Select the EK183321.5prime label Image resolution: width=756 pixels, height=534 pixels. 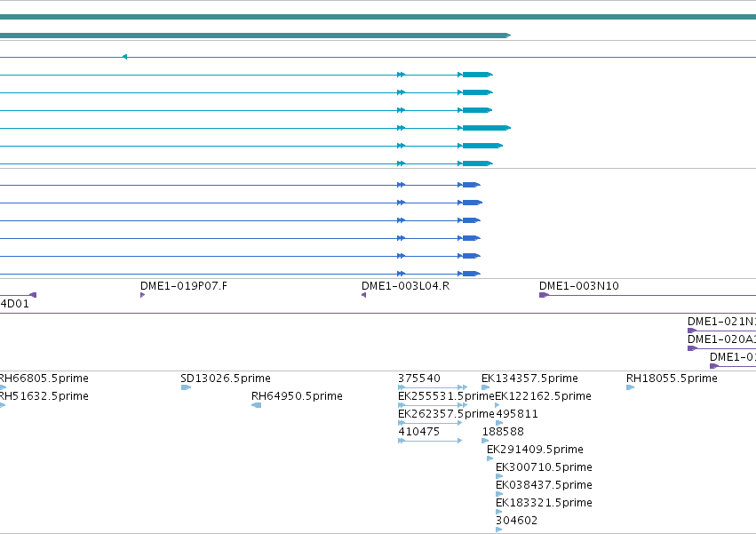(x=544, y=503)
